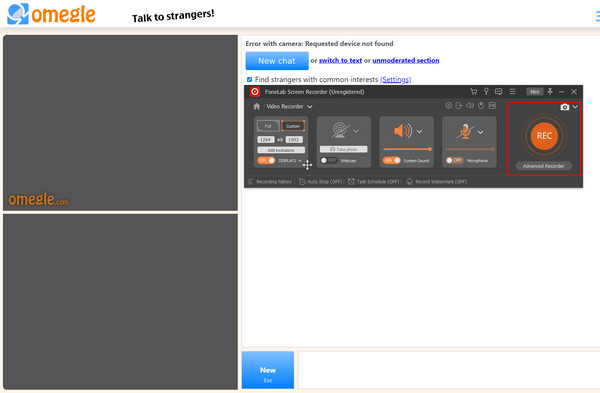Start a New chat on Omegle
The image size is (600, 393).
277,61
